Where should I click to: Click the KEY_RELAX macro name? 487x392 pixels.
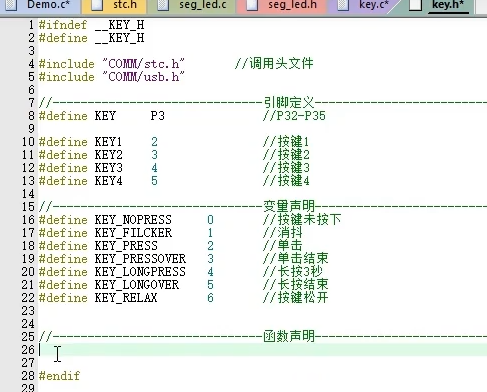coord(126,298)
